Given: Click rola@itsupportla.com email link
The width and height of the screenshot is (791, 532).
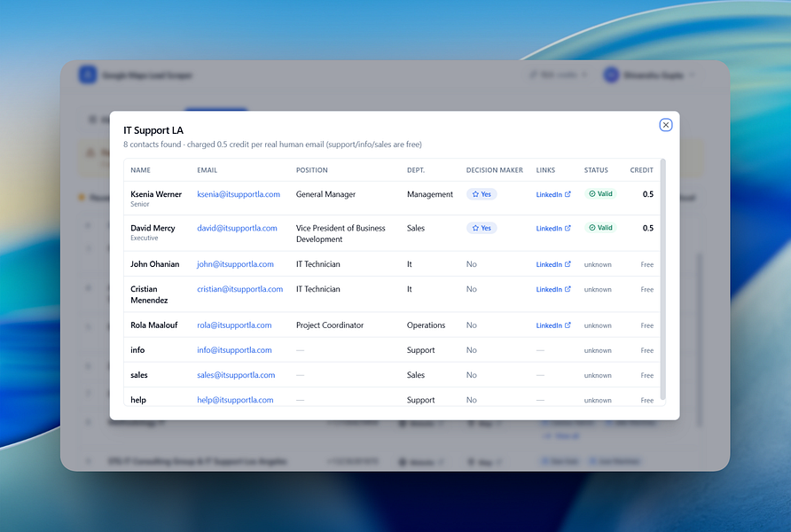Looking at the screenshot, I should coord(234,325).
